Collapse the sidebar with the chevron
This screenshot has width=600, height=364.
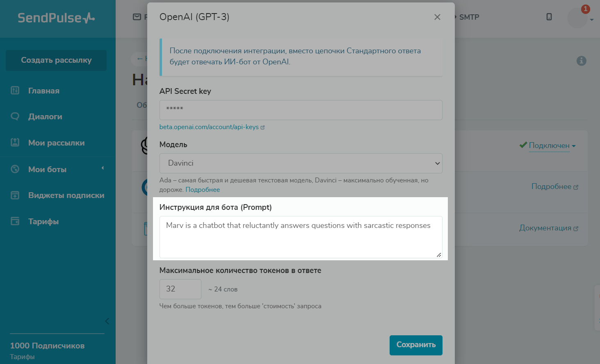point(107,321)
